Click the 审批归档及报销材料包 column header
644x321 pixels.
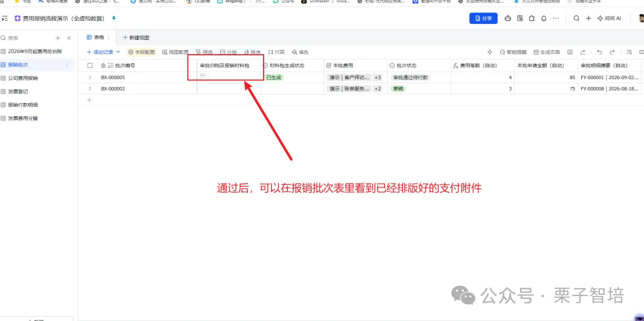click(225, 66)
